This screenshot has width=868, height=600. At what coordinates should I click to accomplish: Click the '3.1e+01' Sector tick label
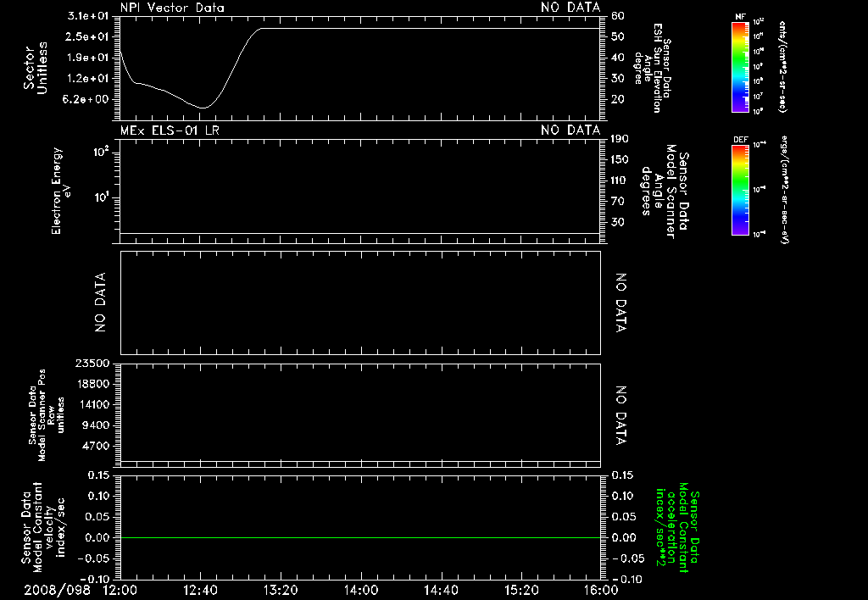[x=87, y=16]
